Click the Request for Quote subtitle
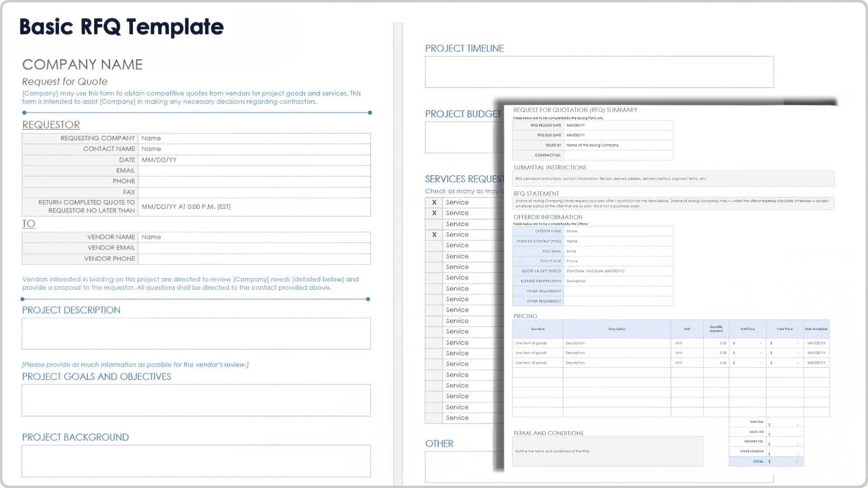Viewport: 868px width, 488px height. coord(65,82)
